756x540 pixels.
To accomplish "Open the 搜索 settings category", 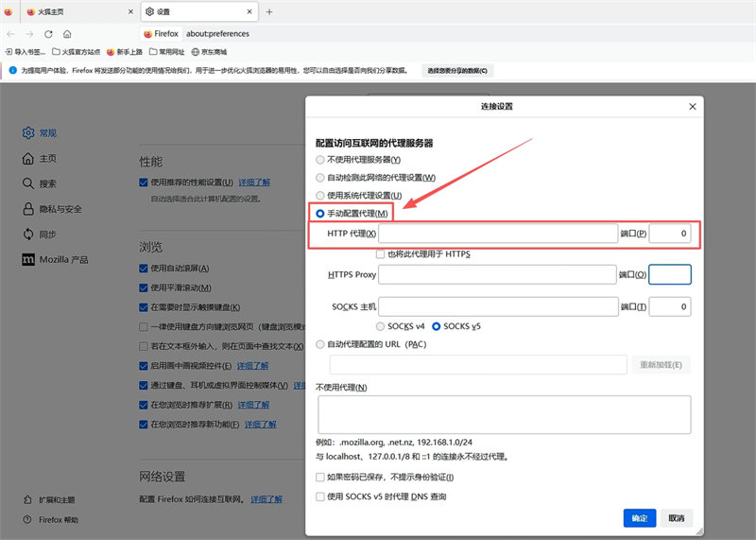I will [x=40, y=183].
